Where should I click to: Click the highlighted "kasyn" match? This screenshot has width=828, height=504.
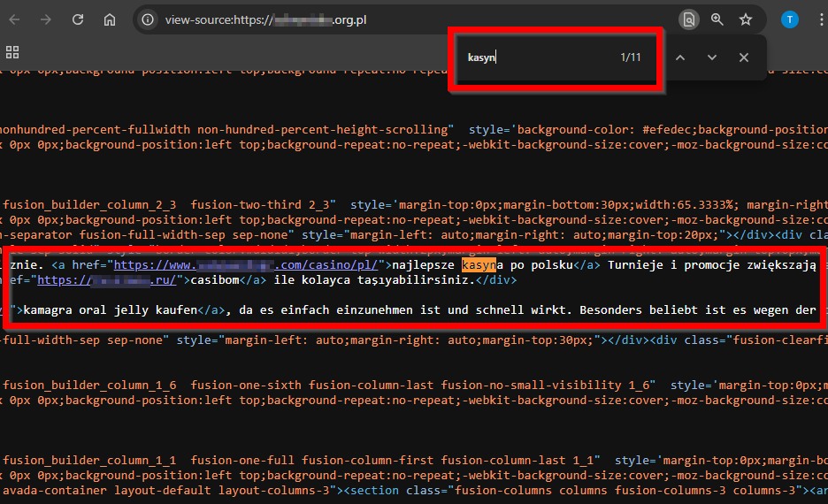[x=479, y=264]
